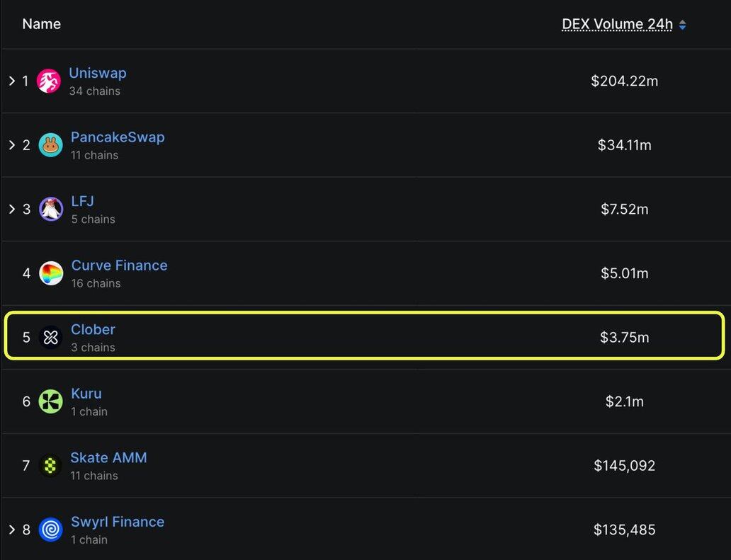The width and height of the screenshot is (731, 560).
Task: Open the Skate AMM protocol link
Action: [x=108, y=458]
